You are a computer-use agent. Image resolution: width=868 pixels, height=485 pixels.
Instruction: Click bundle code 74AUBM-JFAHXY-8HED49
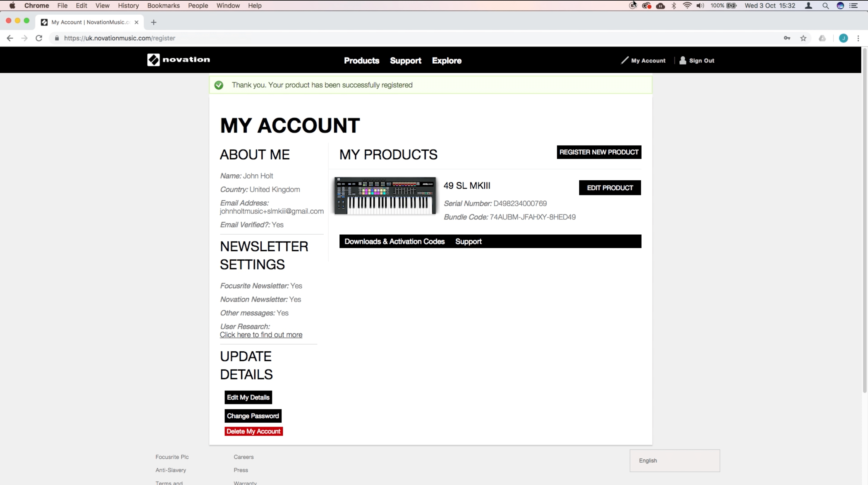533,217
